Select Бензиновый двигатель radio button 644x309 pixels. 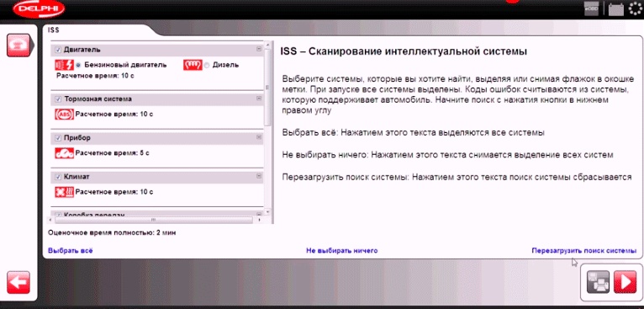tap(78, 65)
